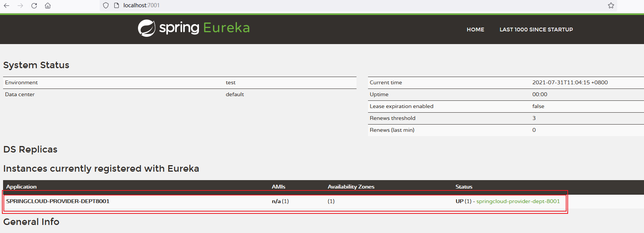644x233 pixels.
Task: Select SPRINGCLOUD-PROVIDER-DEPT8001 application name
Action: [x=58, y=201]
